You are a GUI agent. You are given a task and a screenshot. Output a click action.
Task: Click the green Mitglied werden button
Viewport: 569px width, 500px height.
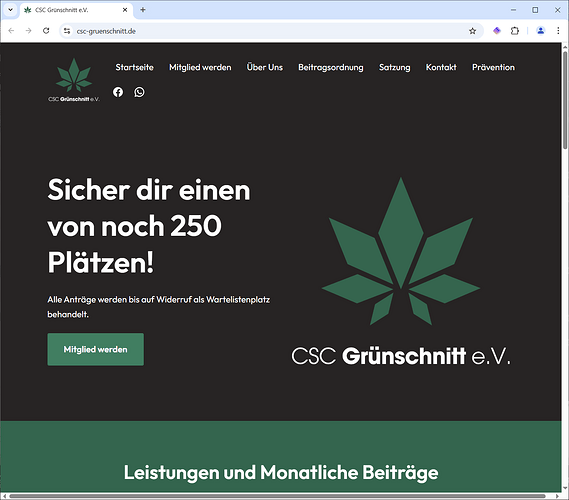(x=95, y=349)
